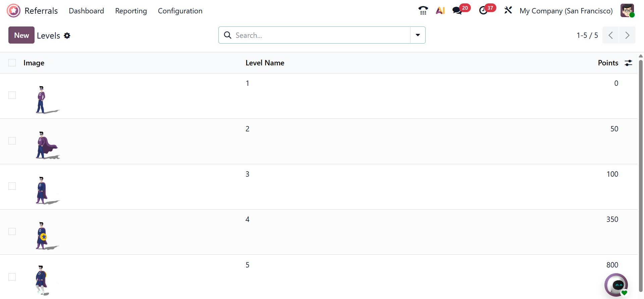Click the Levels settings gear icon
The height and width of the screenshot is (299, 644).
67,36
